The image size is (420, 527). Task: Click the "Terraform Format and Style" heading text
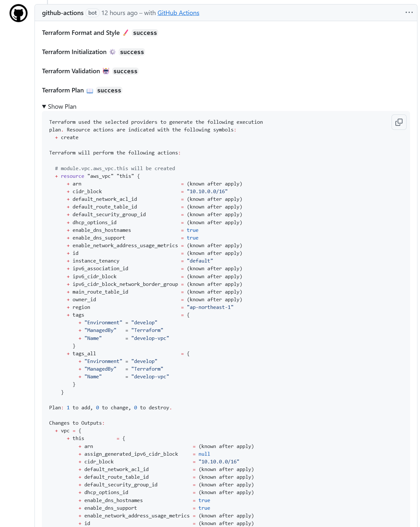tap(81, 33)
